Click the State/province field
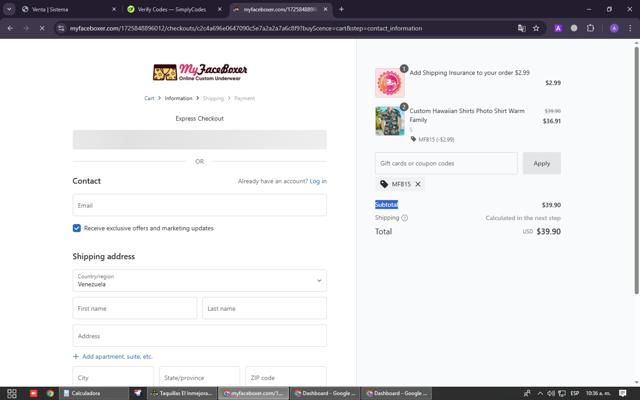The height and width of the screenshot is (400, 640). point(200,377)
